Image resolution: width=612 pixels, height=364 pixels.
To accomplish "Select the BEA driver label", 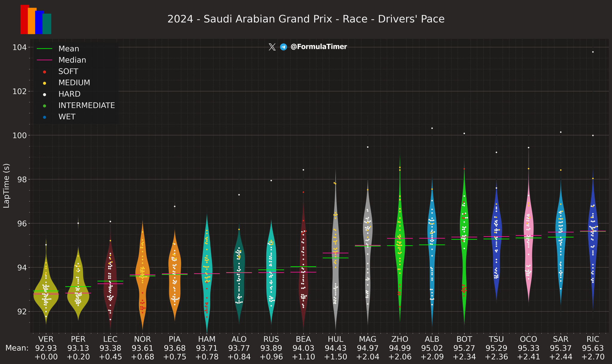I will (303, 339).
